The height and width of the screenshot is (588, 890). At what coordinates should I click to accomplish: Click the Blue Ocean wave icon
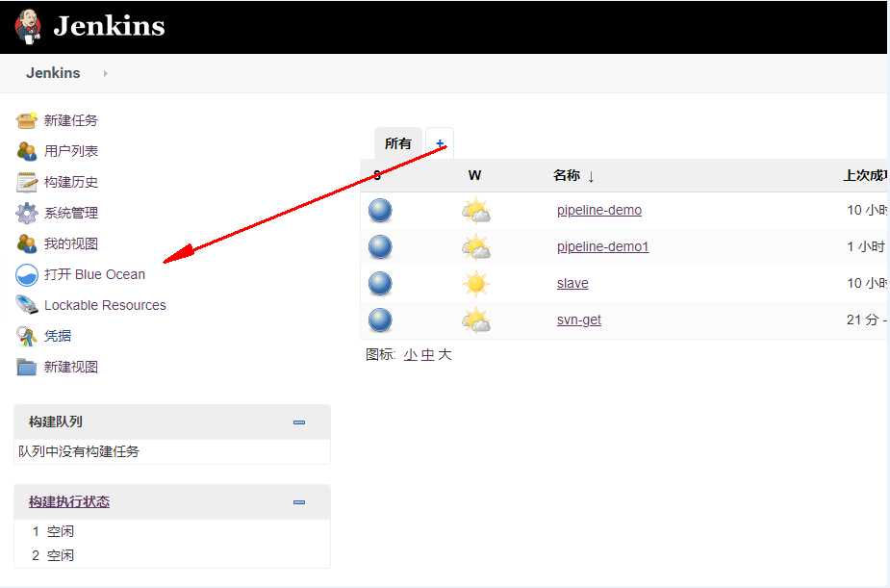tap(27, 274)
